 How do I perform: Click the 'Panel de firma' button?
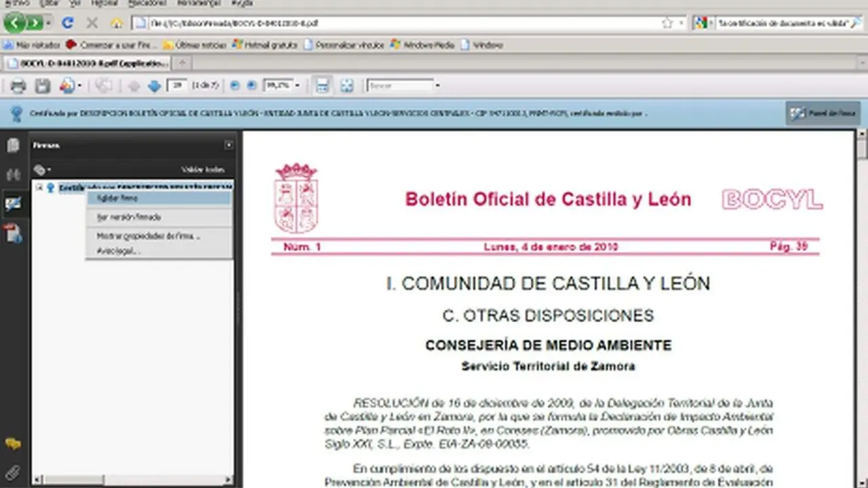tap(823, 113)
